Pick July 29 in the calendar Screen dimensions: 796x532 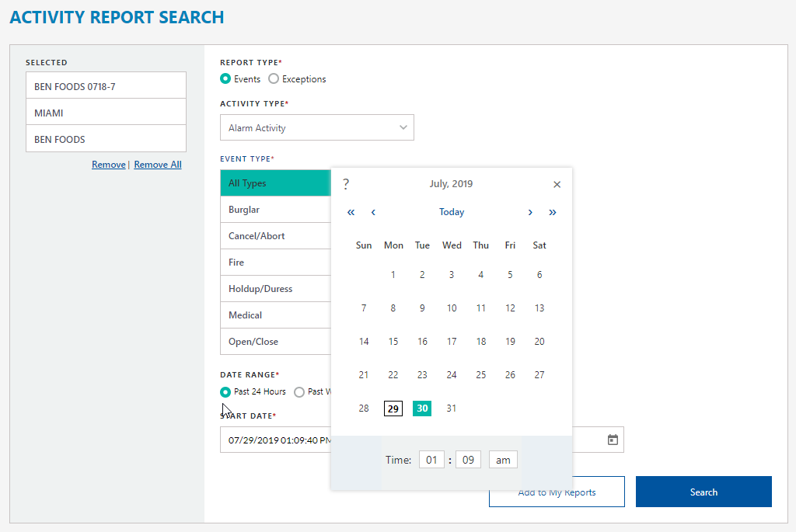coord(393,409)
